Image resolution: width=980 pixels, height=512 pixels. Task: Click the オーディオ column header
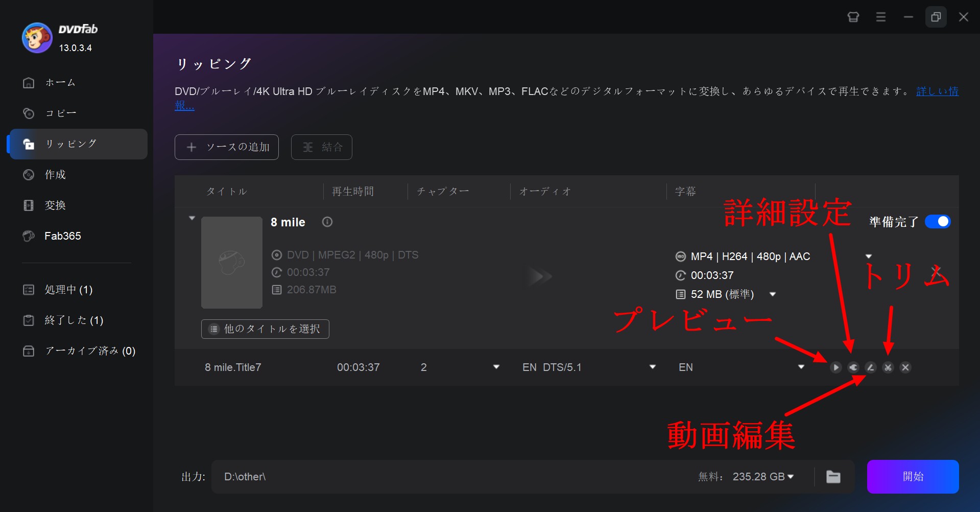(545, 192)
